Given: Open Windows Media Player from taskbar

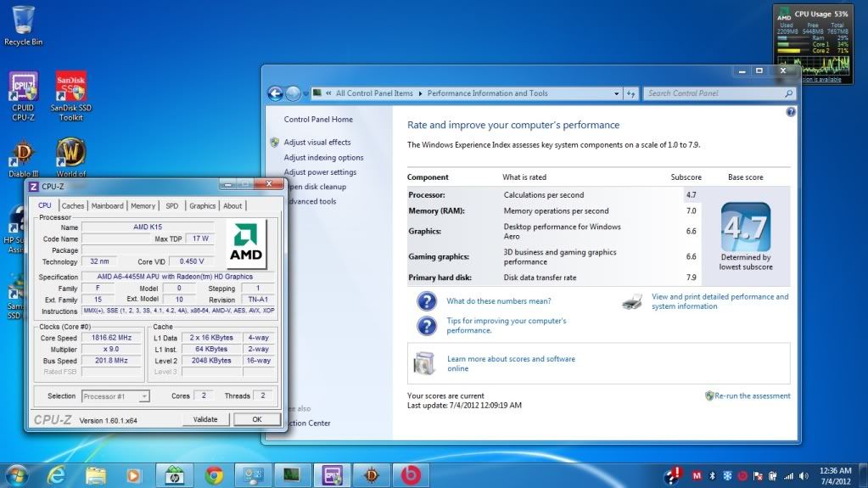Looking at the screenshot, I should point(133,476).
